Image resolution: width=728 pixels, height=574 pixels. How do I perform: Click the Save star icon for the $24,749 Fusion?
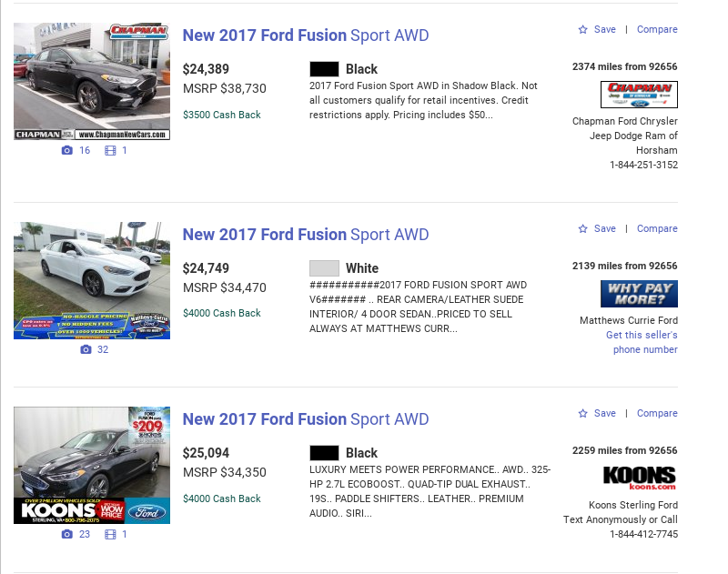(582, 228)
